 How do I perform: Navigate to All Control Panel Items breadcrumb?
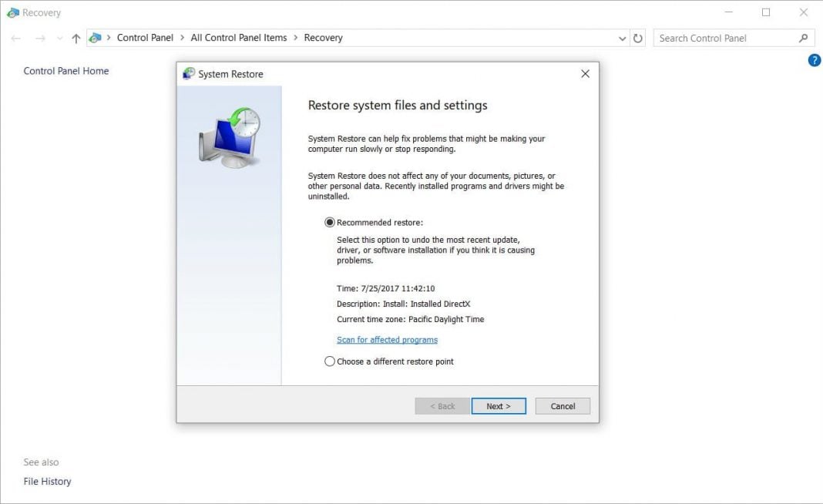tap(240, 37)
